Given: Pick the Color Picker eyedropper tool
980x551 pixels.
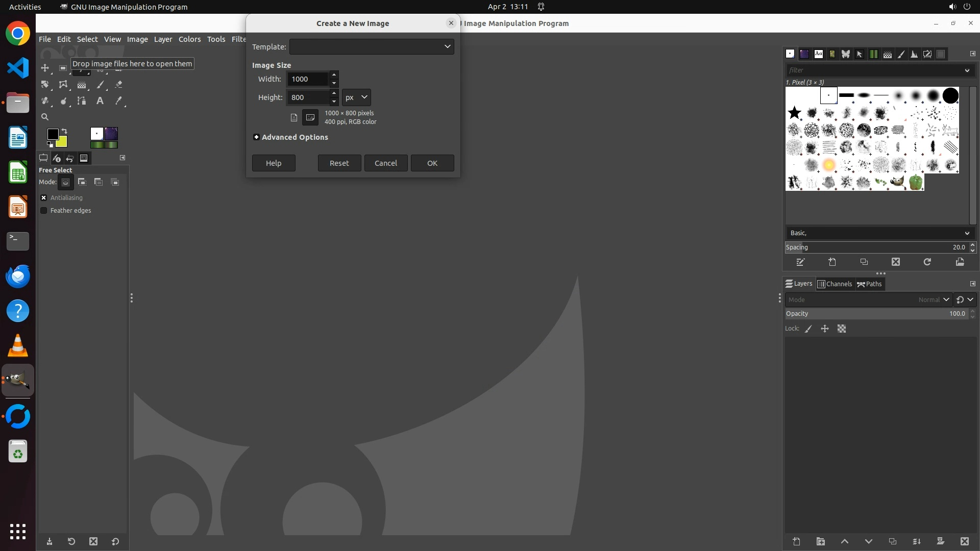Looking at the screenshot, I should (x=118, y=101).
